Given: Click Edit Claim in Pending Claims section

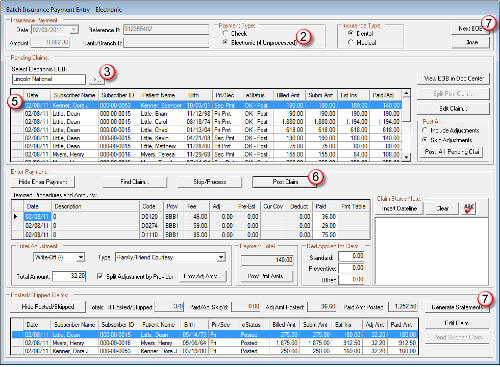Looking at the screenshot, I should (x=453, y=109).
